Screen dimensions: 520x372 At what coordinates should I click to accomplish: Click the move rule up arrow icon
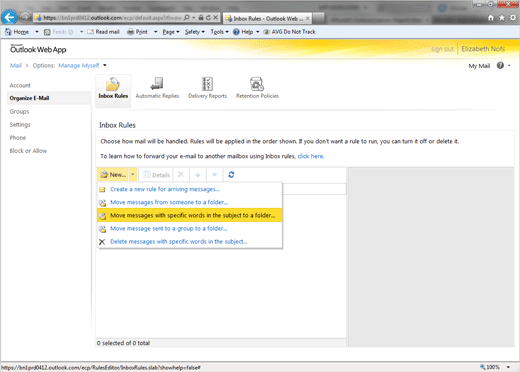[198, 175]
